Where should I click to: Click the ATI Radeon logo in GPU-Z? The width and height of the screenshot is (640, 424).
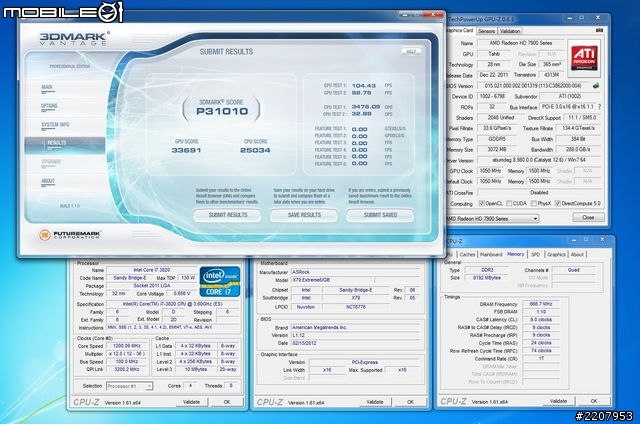coord(584,58)
